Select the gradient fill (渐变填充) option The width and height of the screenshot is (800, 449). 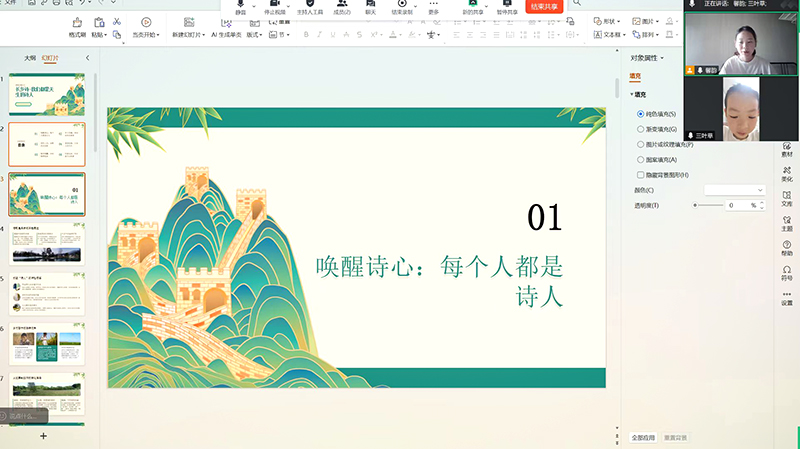click(641, 129)
